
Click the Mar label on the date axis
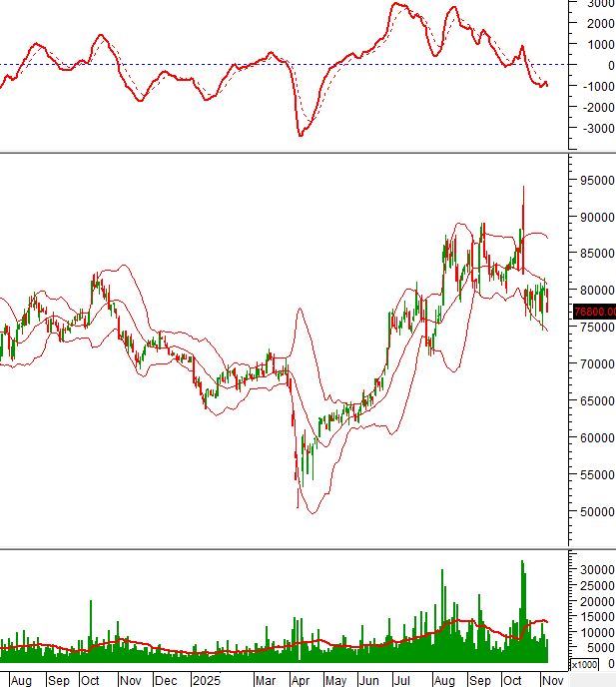265,680
